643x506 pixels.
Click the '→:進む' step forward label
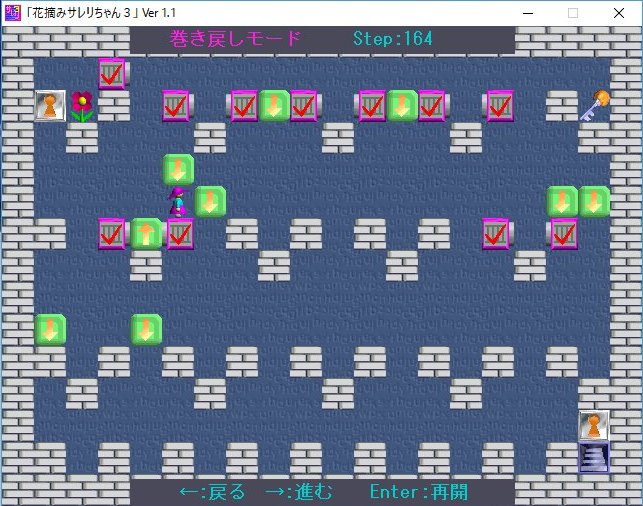click(x=298, y=492)
